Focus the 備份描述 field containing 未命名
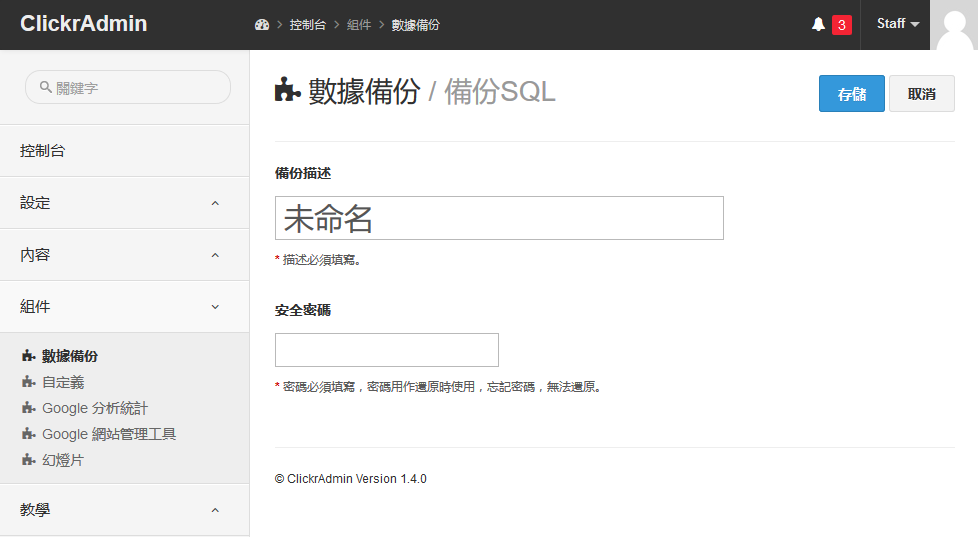This screenshot has width=978, height=537. click(499, 218)
